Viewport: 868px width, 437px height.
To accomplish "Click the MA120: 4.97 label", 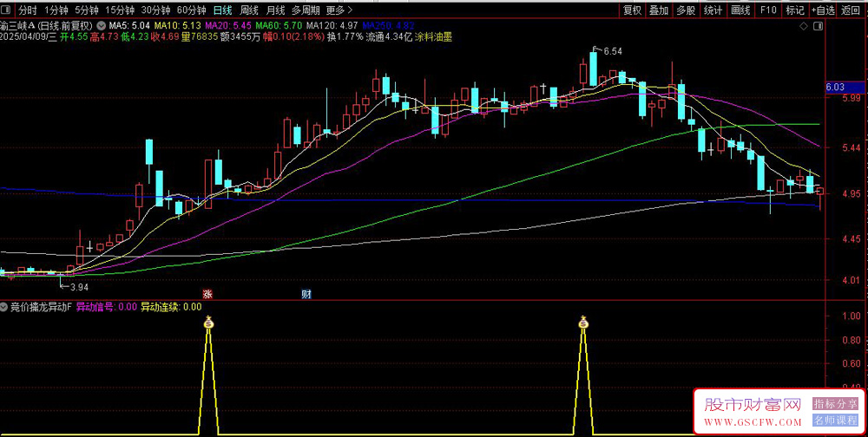I will click(332, 25).
